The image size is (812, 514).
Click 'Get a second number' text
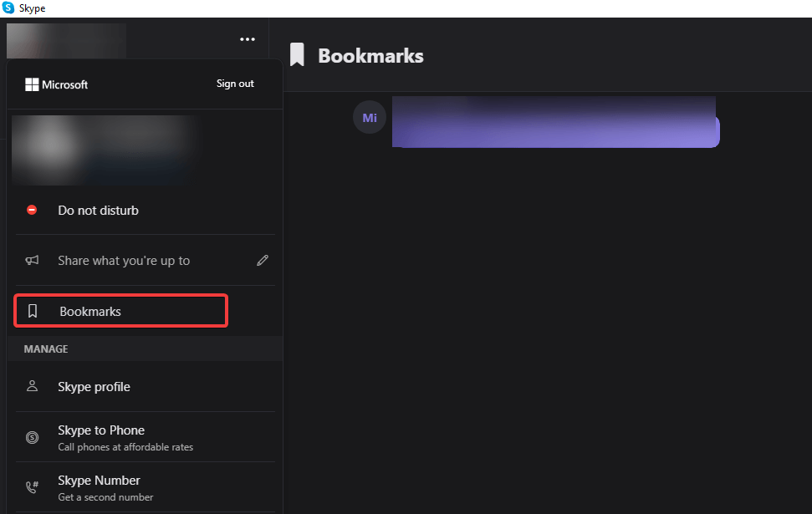105,497
